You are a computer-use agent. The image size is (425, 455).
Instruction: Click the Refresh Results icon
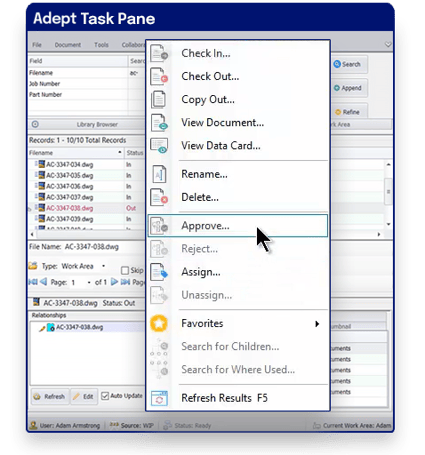coord(159,398)
